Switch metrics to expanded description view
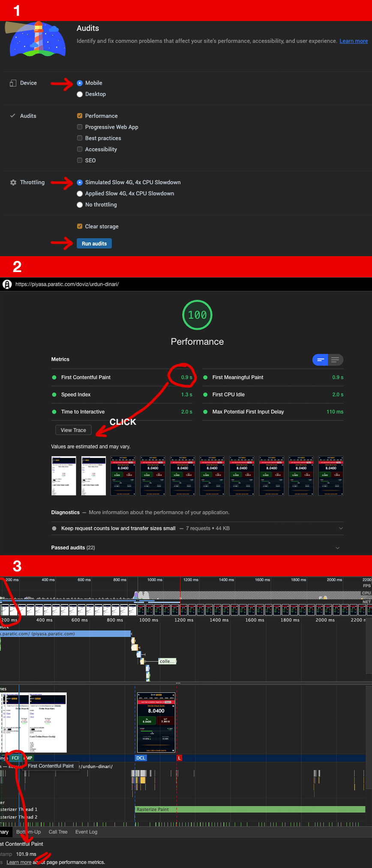The image size is (372, 868). pos(335,360)
